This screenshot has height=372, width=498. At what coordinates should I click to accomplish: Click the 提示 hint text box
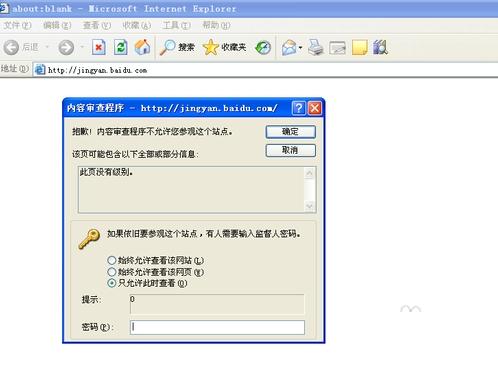tap(217, 304)
